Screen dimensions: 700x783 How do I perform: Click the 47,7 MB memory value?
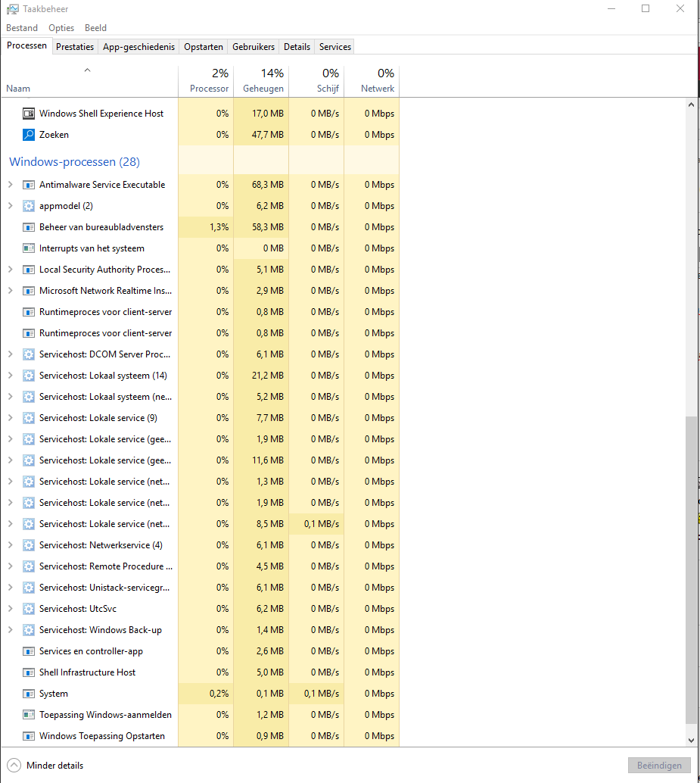pyautogui.click(x=267, y=135)
